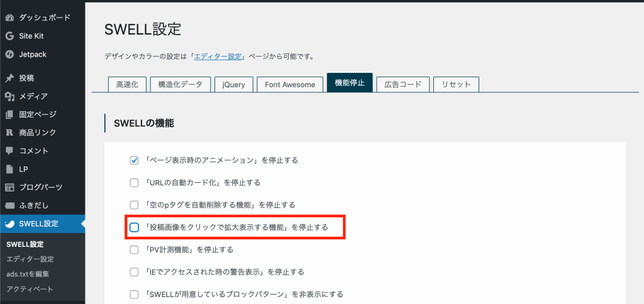The width and height of the screenshot is (644, 304).
Task: Open 固定ページ menu item
Action: point(43,114)
